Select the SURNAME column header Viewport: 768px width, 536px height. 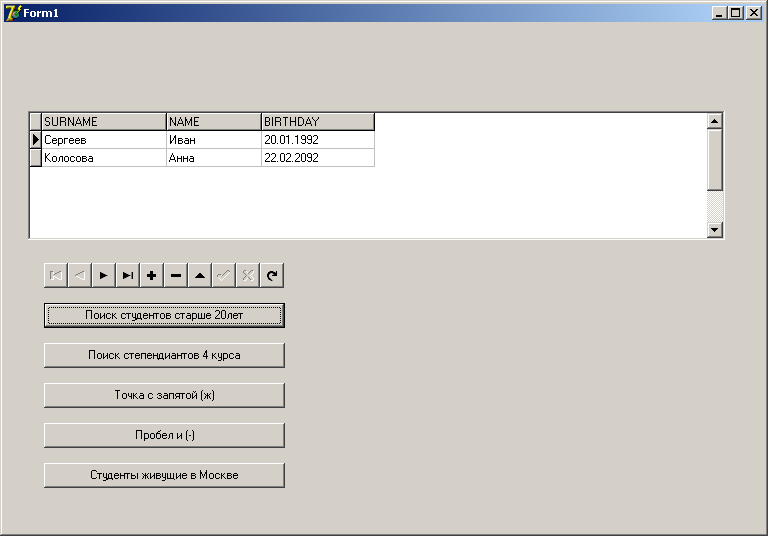104,122
